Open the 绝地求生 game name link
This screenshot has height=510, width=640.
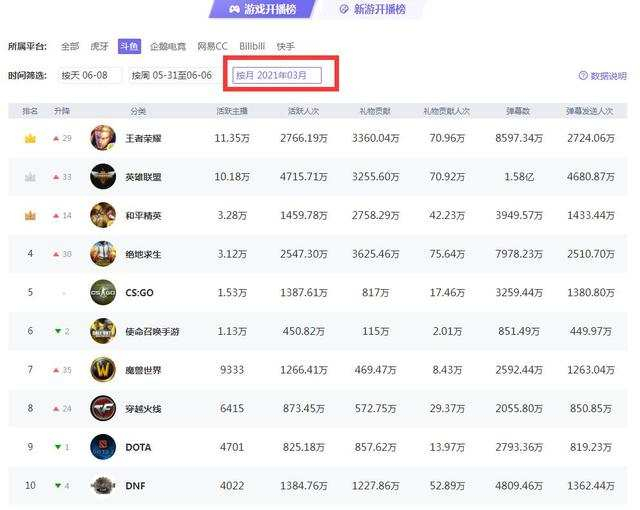143,254
